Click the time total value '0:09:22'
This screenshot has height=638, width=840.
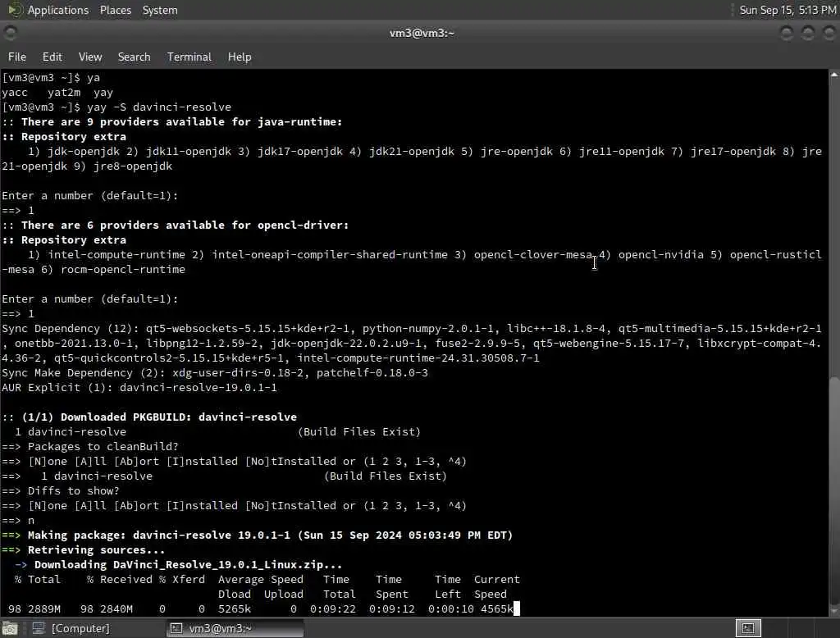(333, 609)
